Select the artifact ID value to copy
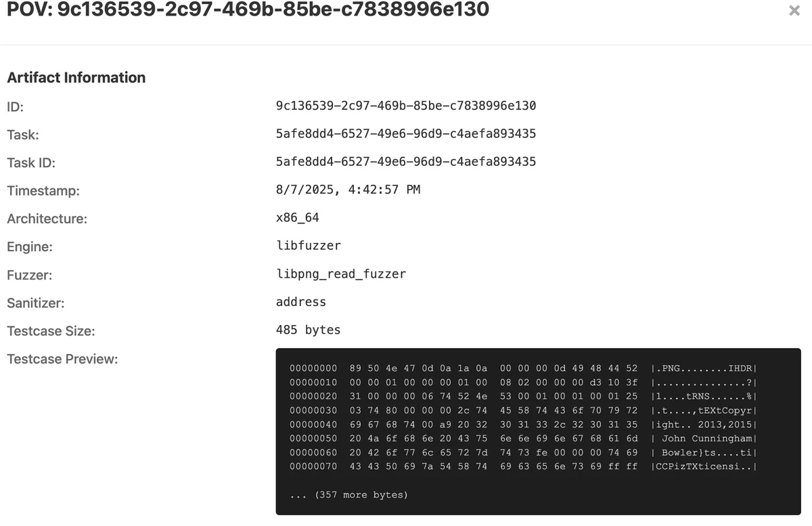 click(405, 106)
